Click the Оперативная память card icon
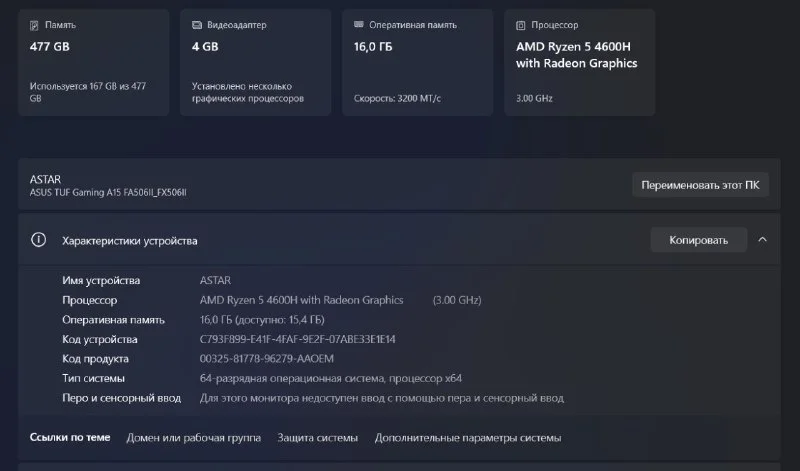This screenshot has width=800, height=471. (359, 25)
